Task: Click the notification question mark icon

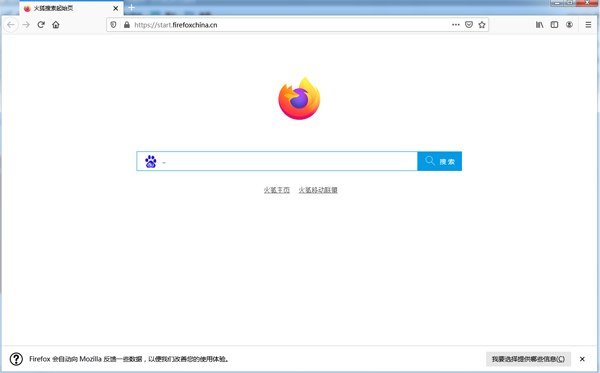Action: click(x=16, y=359)
